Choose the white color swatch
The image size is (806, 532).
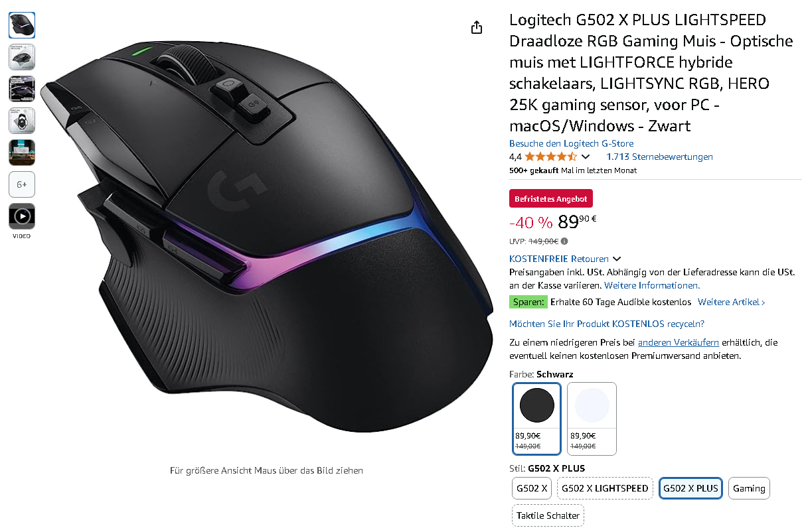592,419
